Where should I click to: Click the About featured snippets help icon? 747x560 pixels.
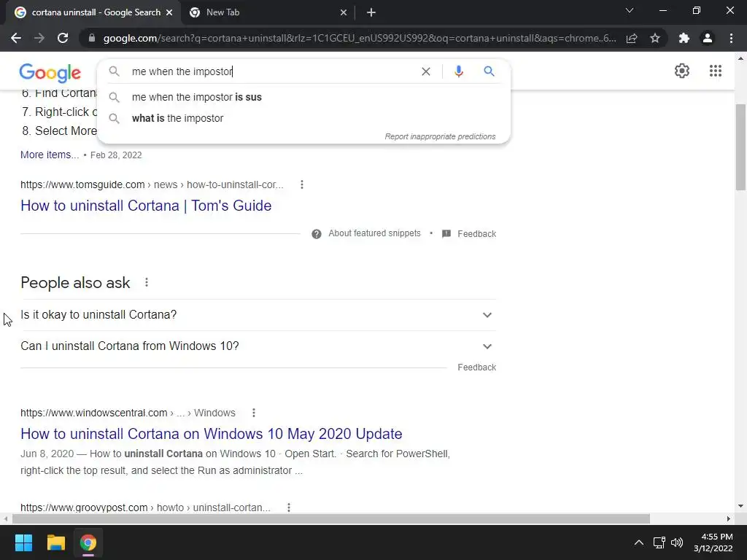(x=317, y=234)
